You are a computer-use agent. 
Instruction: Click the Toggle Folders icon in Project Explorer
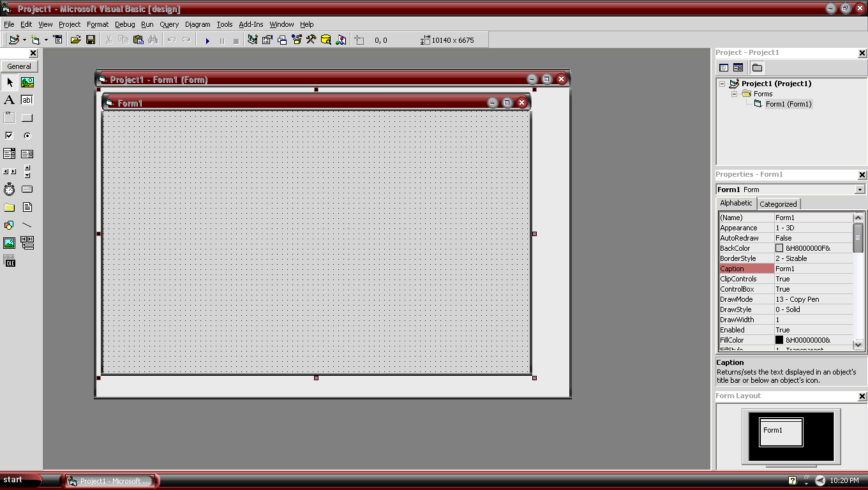point(757,66)
